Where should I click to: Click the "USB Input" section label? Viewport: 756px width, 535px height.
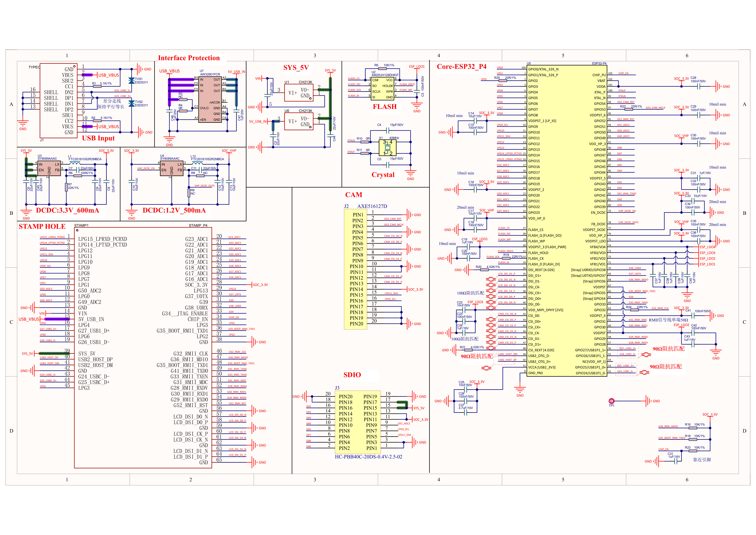(x=98, y=138)
